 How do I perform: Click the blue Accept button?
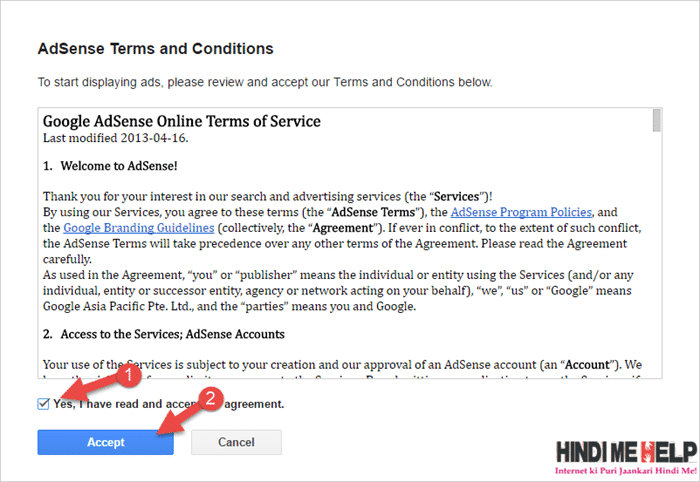pos(105,442)
